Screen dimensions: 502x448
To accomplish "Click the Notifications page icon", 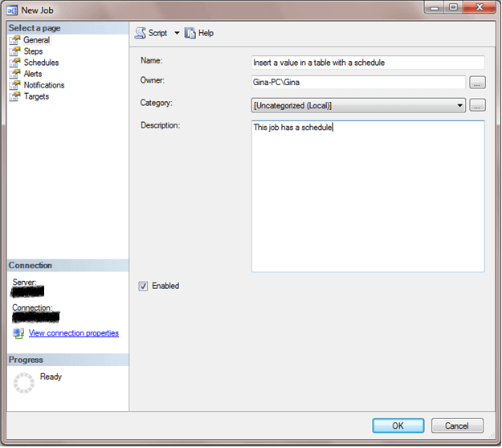I will pos(14,85).
